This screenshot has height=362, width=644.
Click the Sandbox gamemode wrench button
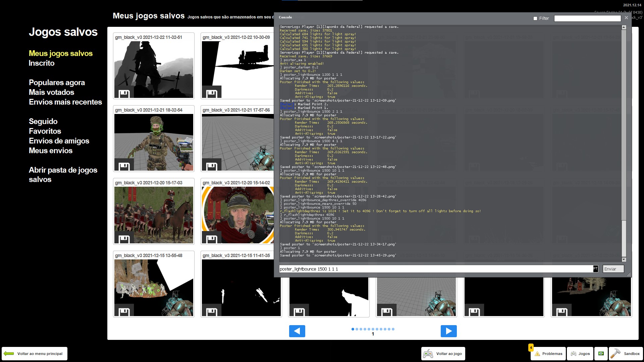626,354
